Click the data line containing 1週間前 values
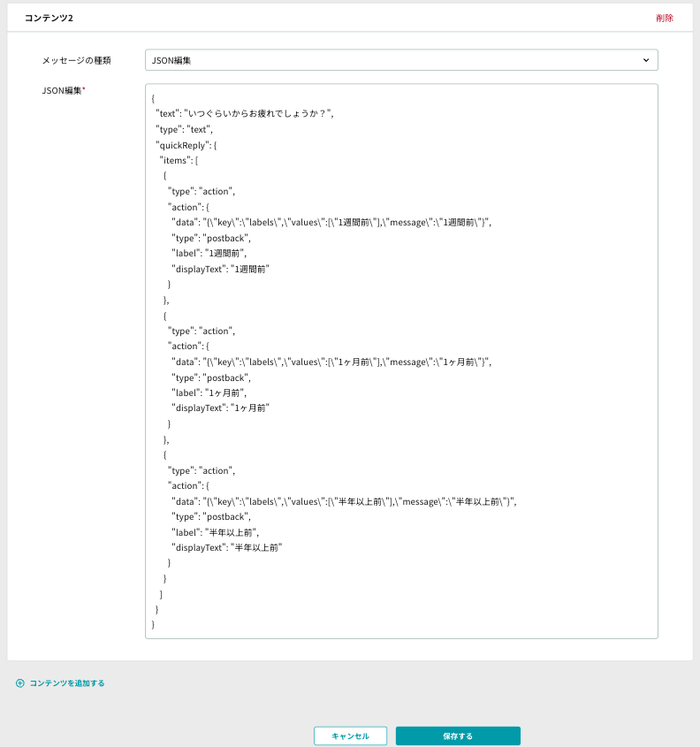The height and width of the screenshot is (747, 700). point(331,223)
